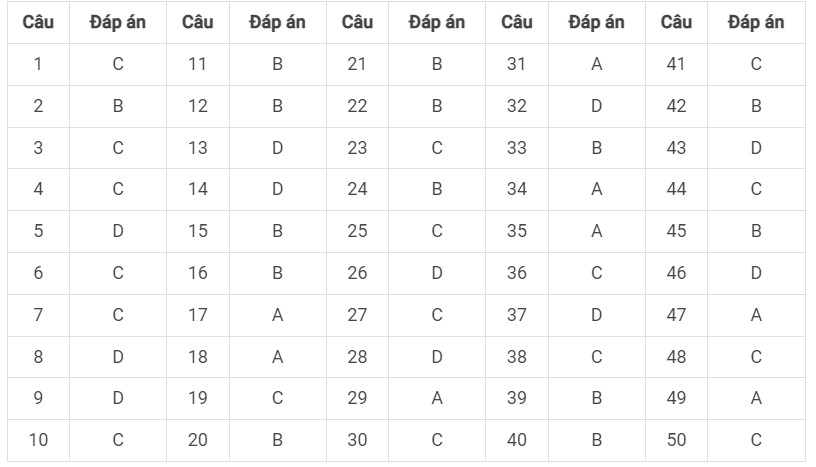816x467 pixels.
Task: Click the answer C cell of question 41
Action: pyautogui.click(x=756, y=64)
